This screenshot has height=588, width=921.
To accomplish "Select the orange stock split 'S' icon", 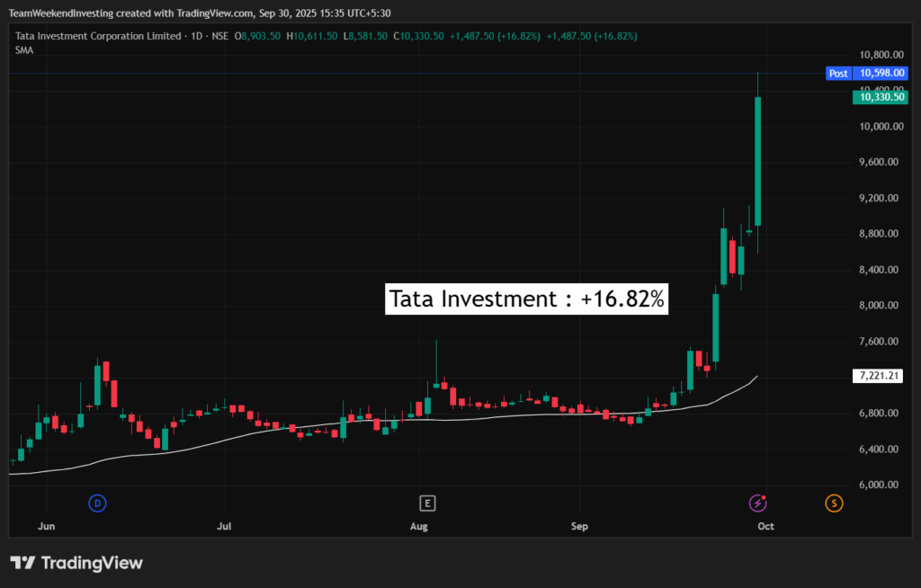I will click(834, 503).
